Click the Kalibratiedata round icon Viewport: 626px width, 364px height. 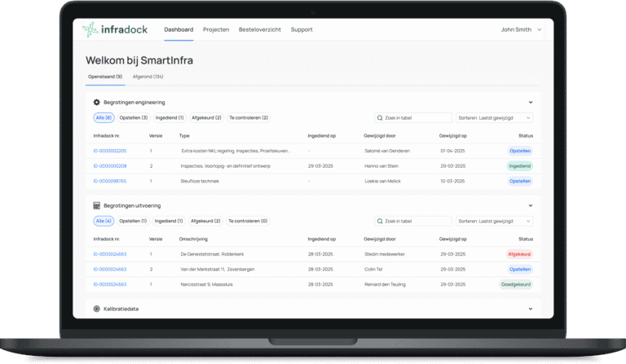pyautogui.click(x=97, y=309)
